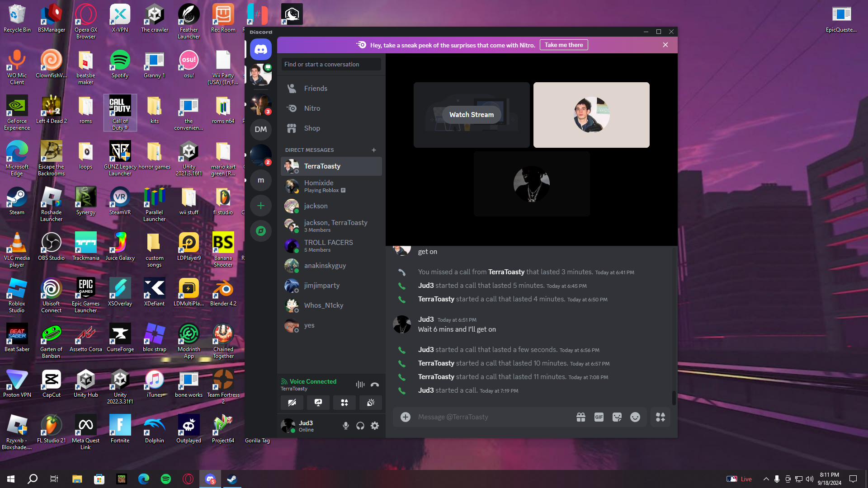Open noise suppression options
868x488 pixels.
pos(360,385)
